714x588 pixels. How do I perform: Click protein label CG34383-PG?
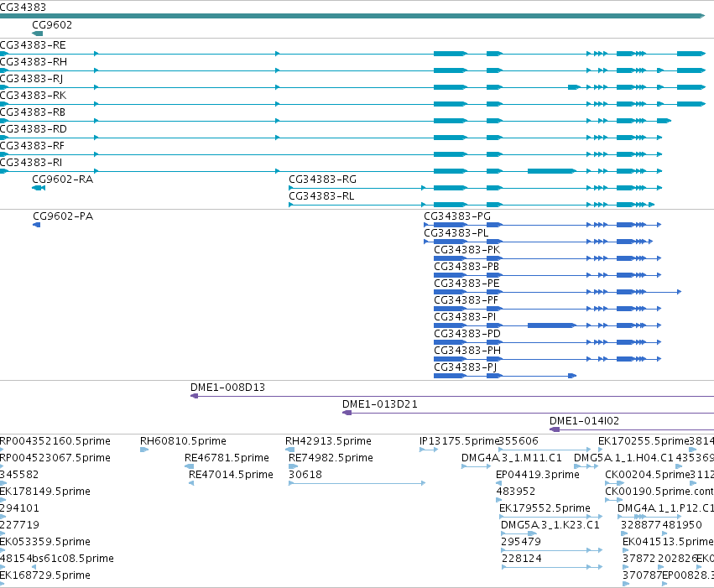(x=457, y=216)
